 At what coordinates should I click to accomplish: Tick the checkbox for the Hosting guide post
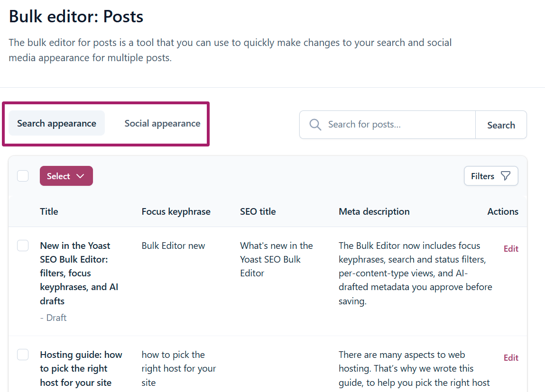pyautogui.click(x=23, y=355)
